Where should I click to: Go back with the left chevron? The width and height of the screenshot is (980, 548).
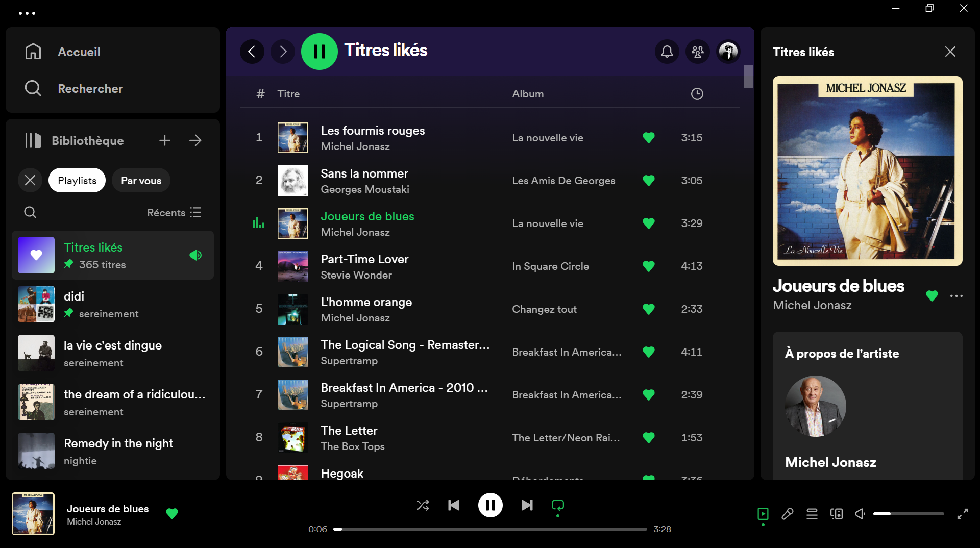coord(252,52)
